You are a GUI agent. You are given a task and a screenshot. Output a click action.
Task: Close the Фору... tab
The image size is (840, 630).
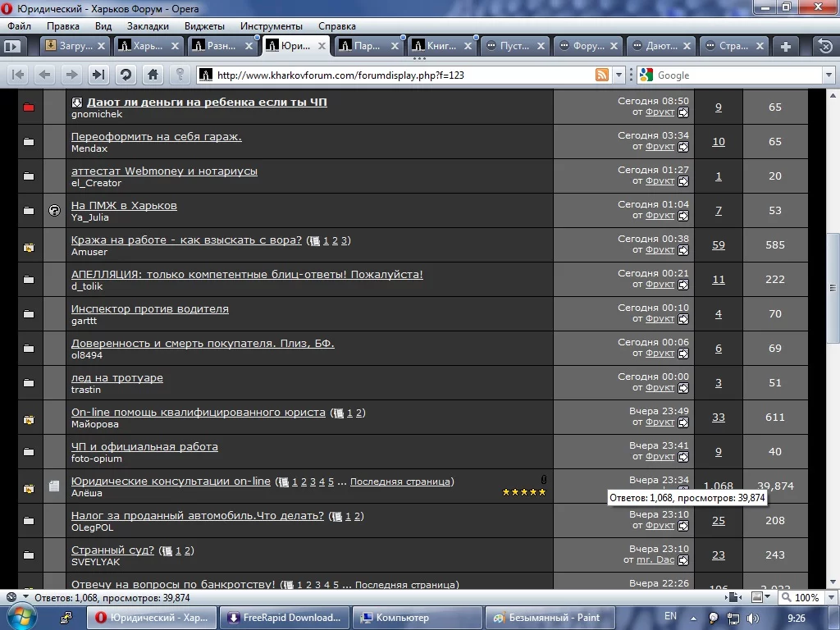(614, 46)
